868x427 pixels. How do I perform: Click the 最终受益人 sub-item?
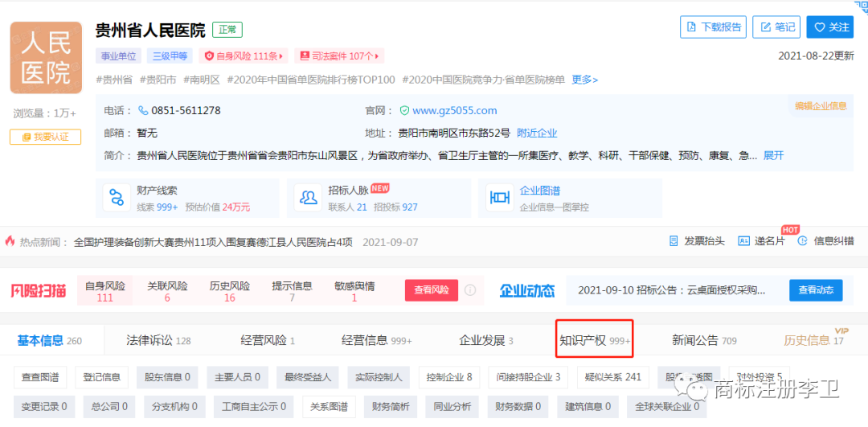[x=309, y=377]
